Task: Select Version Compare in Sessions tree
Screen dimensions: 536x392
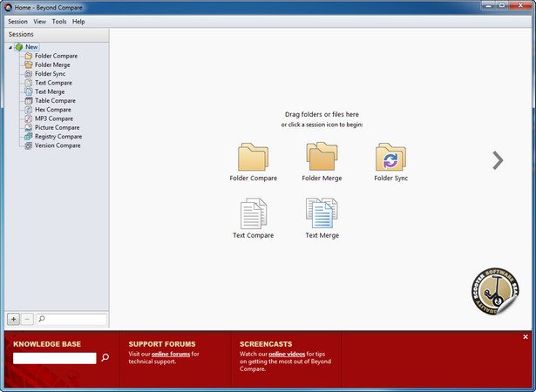Action: pos(58,145)
